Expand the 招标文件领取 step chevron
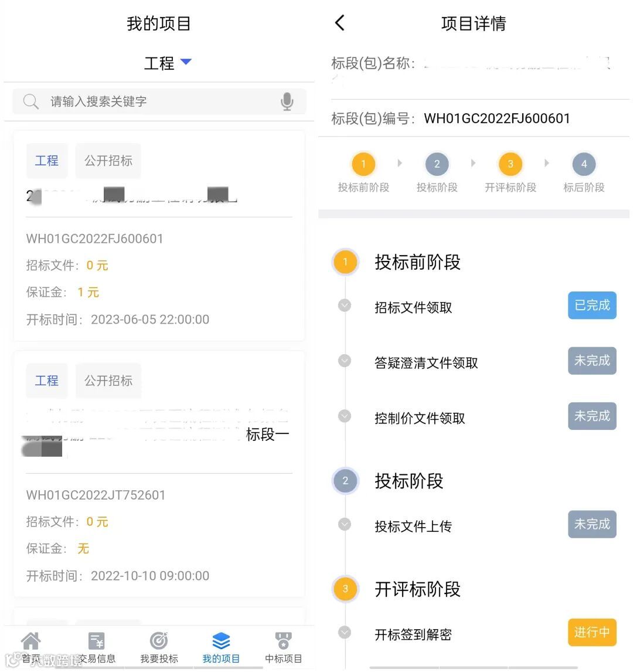Screen dimensions: 633x672 (x=345, y=306)
